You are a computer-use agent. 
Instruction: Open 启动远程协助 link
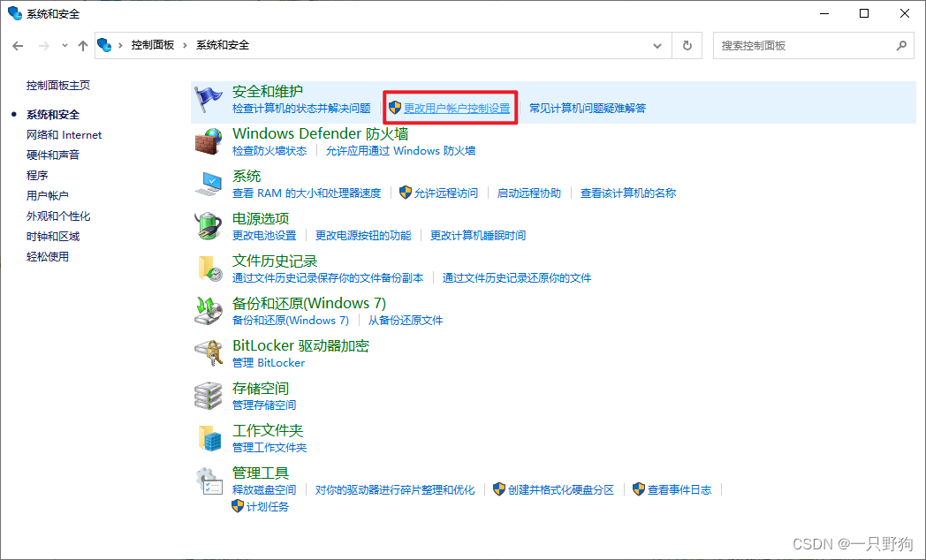(x=528, y=193)
